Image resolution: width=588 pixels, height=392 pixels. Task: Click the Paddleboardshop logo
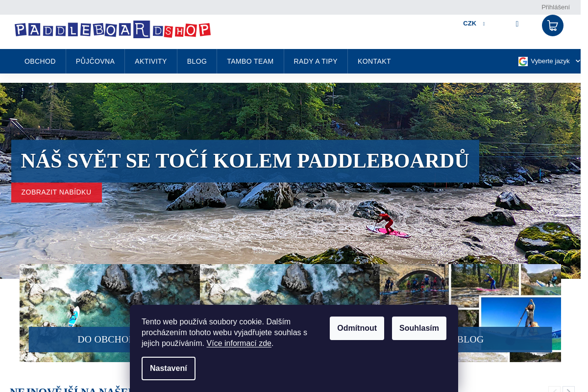(113, 29)
